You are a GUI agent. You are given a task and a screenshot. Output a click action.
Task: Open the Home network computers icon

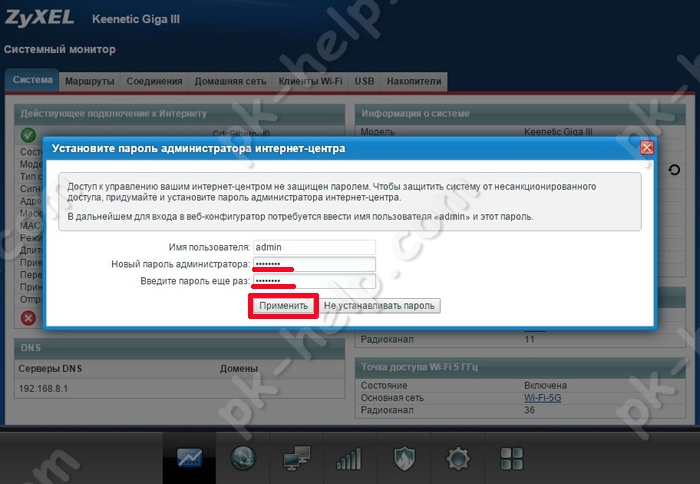pyautogui.click(x=296, y=458)
